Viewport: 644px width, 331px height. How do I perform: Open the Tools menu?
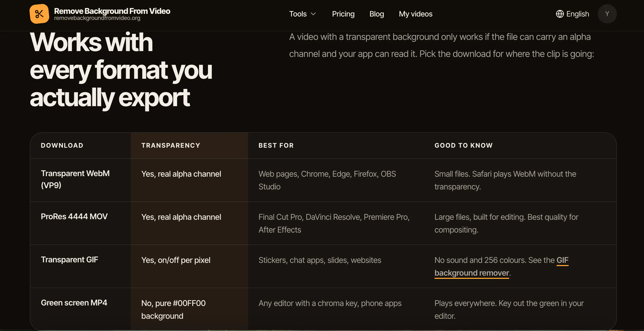303,14
